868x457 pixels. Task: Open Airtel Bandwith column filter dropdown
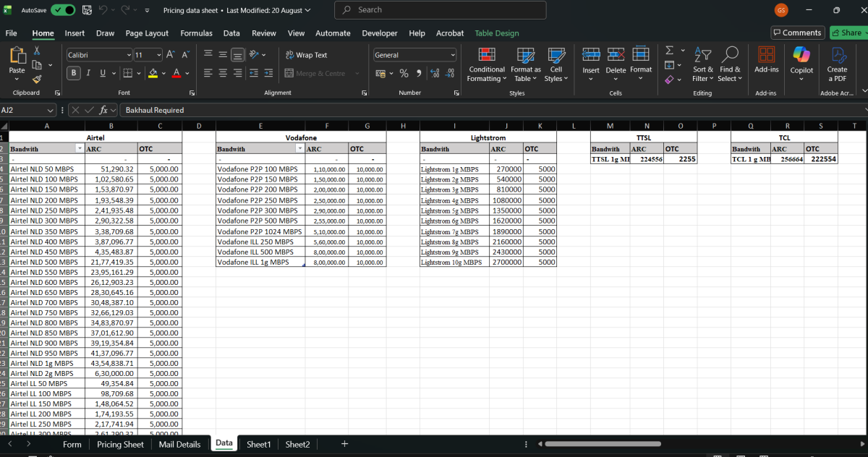point(80,149)
